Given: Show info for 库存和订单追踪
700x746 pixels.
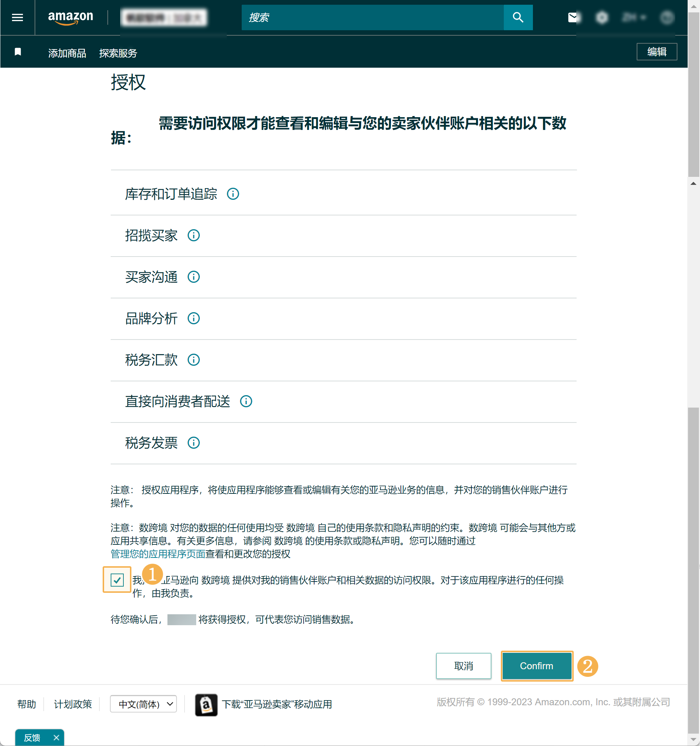Looking at the screenshot, I should coord(233,194).
